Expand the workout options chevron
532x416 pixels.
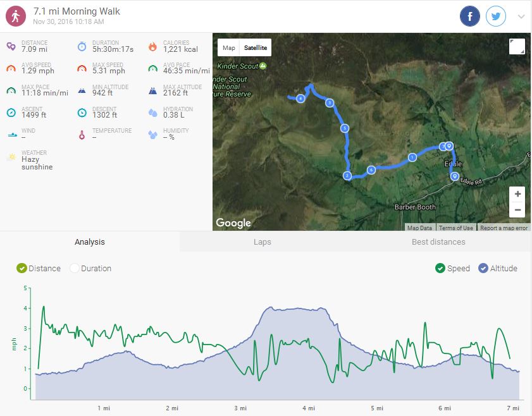pos(521,17)
